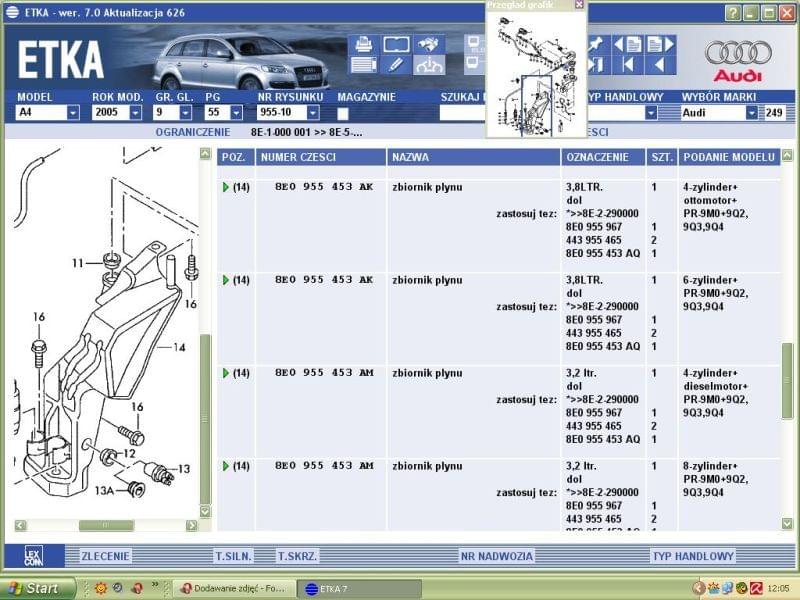Click the handshake icon in the toolbar
This screenshot has width=800, height=600.
tap(429, 44)
